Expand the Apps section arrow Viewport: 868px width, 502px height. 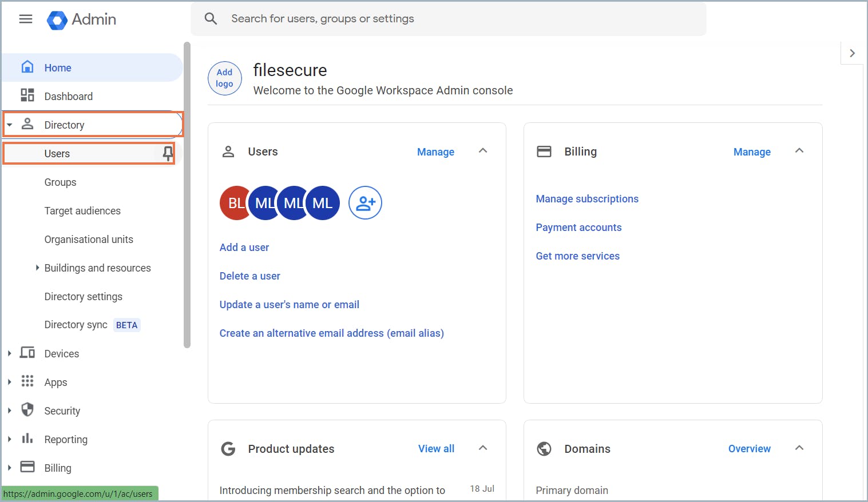(x=10, y=382)
